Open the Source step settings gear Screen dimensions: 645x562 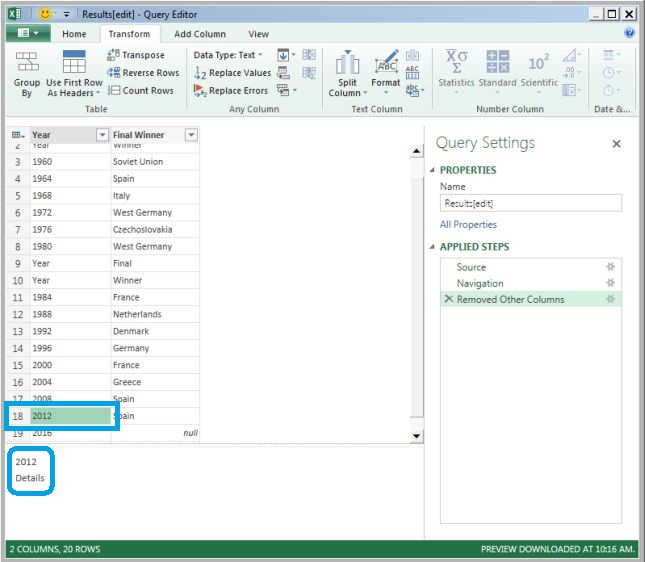click(610, 267)
